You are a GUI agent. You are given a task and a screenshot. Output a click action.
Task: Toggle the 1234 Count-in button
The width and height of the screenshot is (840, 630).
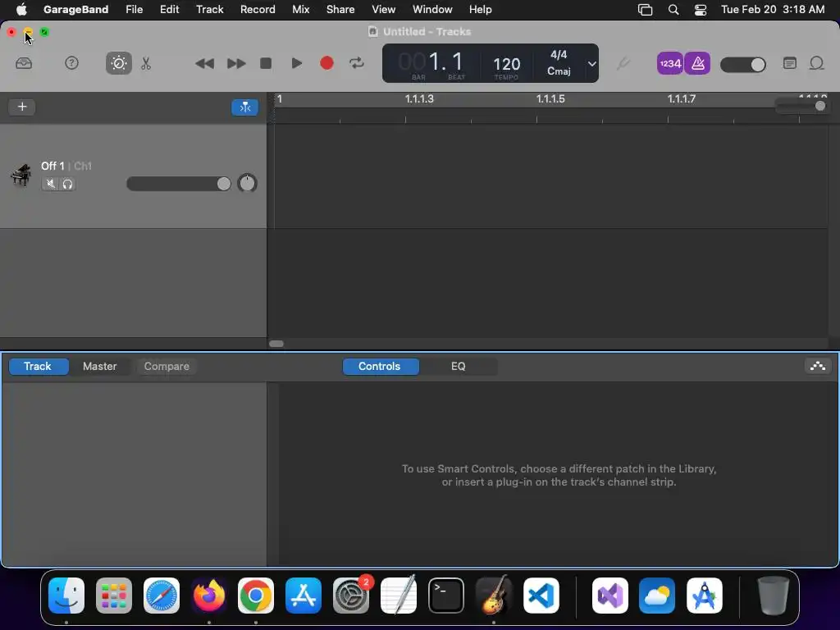pyautogui.click(x=669, y=63)
